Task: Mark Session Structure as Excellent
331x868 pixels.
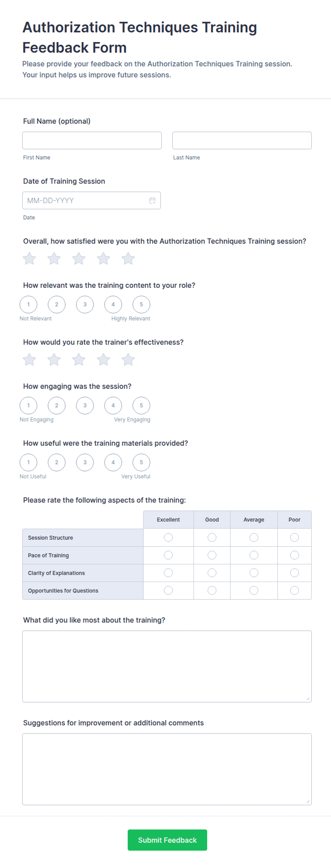Action: pyautogui.click(x=168, y=538)
